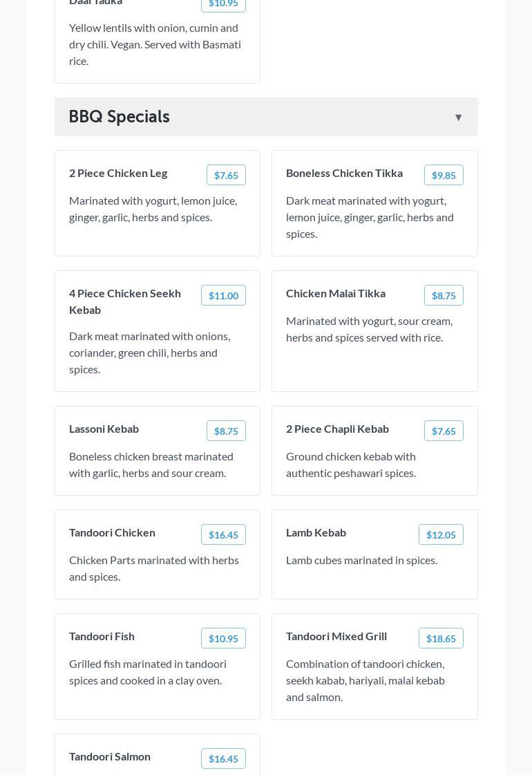The height and width of the screenshot is (775, 532).
Task: Click the $12.05 price button
Action: [x=441, y=535]
